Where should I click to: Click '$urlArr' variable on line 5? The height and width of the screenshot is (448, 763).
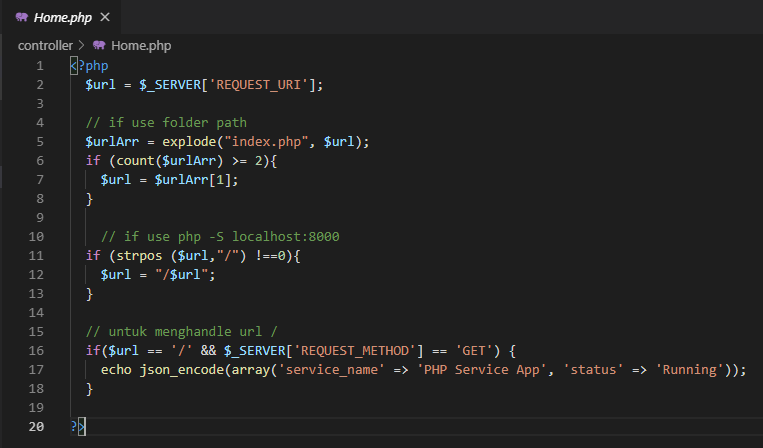pyautogui.click(x=112, y=142)
